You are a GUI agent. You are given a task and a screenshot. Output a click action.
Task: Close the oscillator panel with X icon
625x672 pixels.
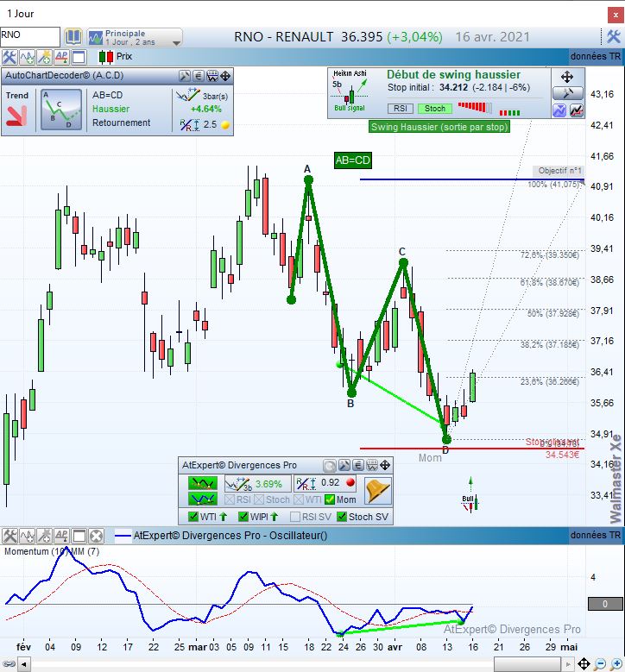[97, 536]
